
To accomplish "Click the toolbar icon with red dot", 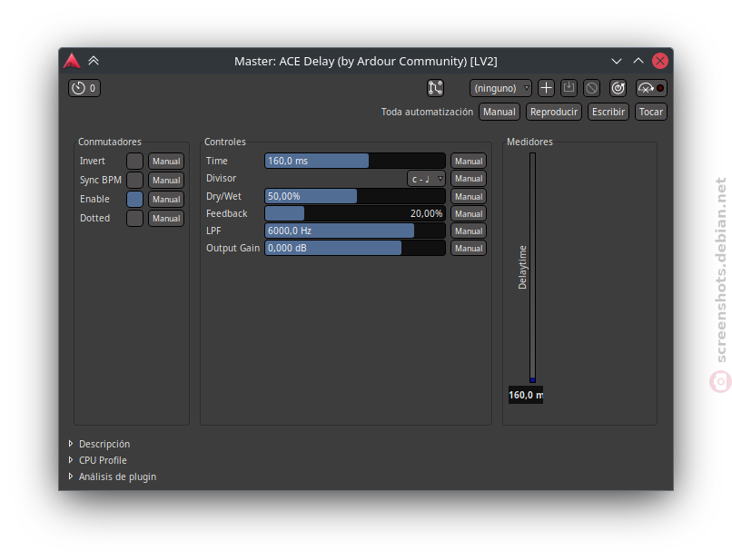I will point(651,88).
